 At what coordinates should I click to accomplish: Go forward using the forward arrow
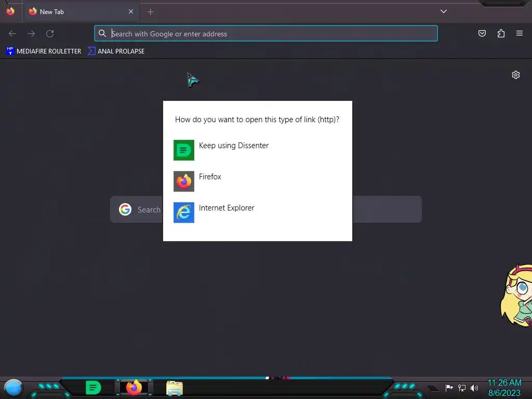click(x=31, y=34)
